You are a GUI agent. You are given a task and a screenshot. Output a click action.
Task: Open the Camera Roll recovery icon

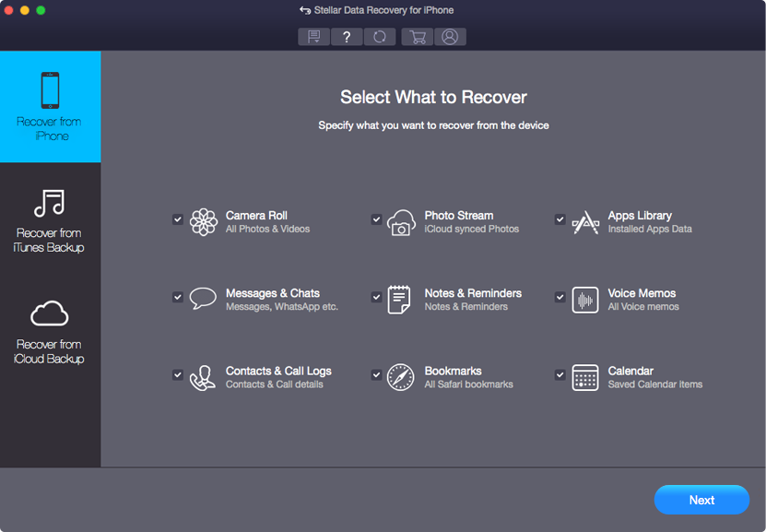[x=202, y=221]
